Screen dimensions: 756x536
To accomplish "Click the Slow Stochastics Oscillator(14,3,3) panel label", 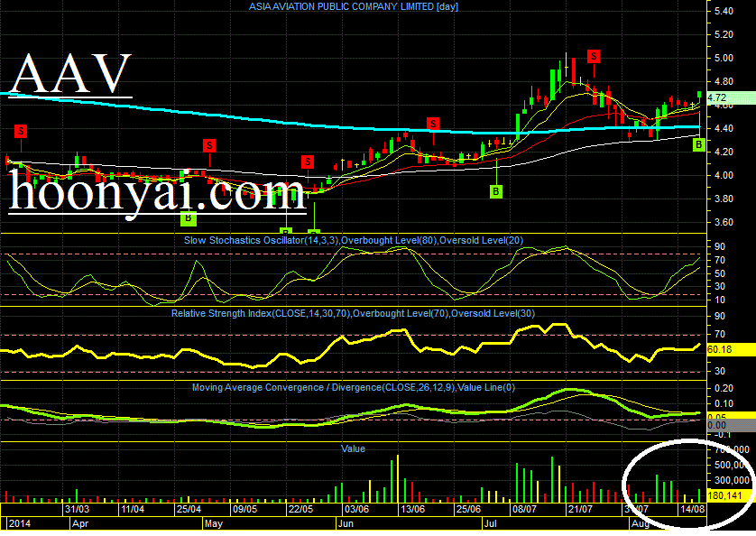I will tap(354, 240).
